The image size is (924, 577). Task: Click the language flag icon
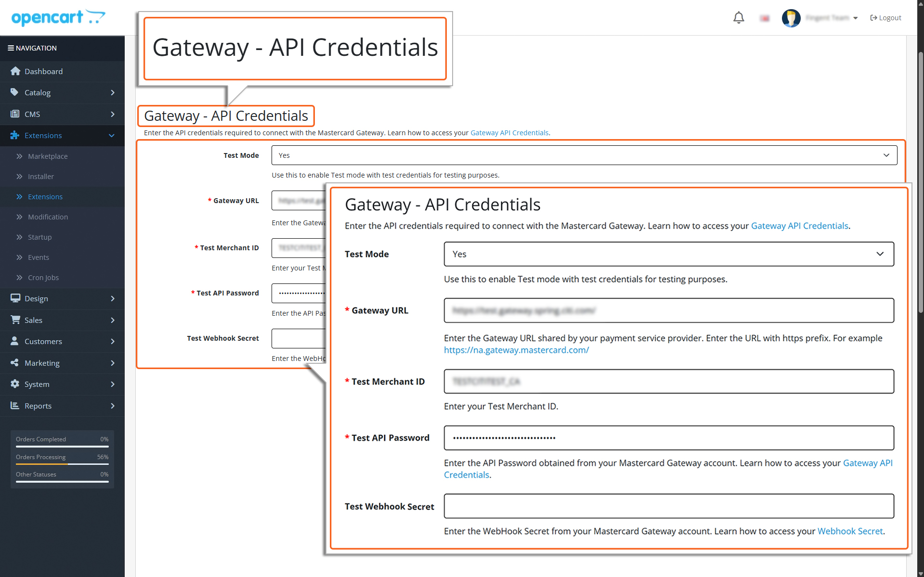tap(765, 18)
